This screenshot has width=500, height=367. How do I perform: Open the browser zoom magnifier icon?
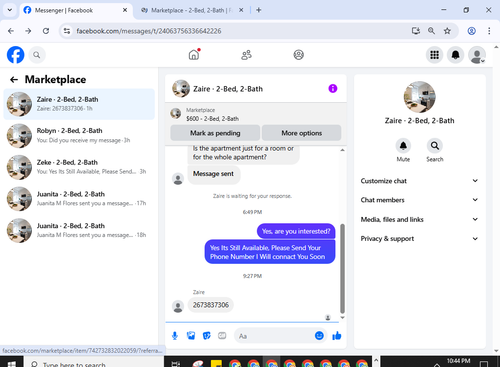(x=431, y=31)
